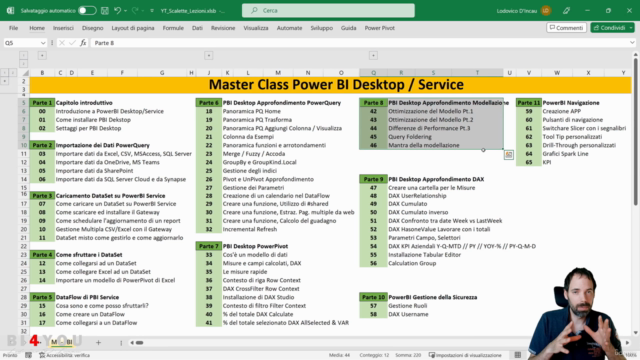Add a new sheet with plus icon
Image resolution: width=640 pixels, height=360 pixels.
click(98, 342)
